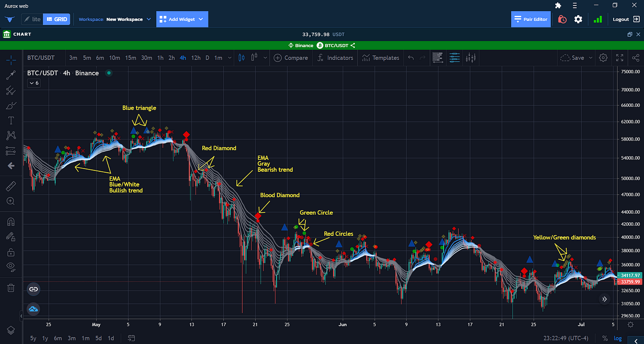Toggle stay in drawing mode pencil-lock

point(11,237)
